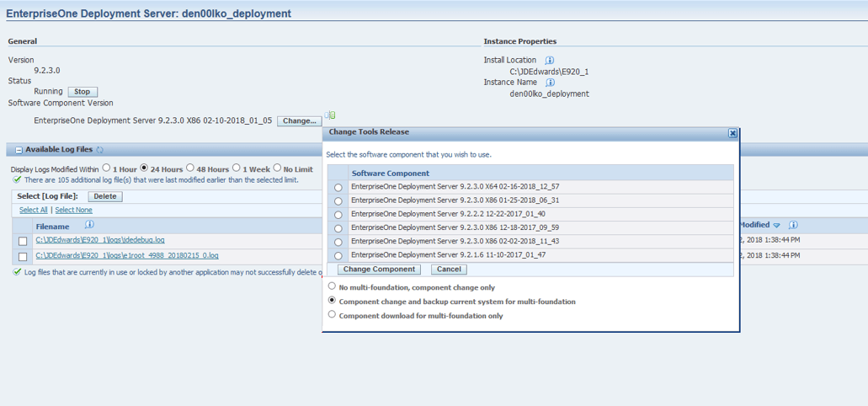Click the version value 9.2.3.0
868x406 pixels.
click(47, 71)
